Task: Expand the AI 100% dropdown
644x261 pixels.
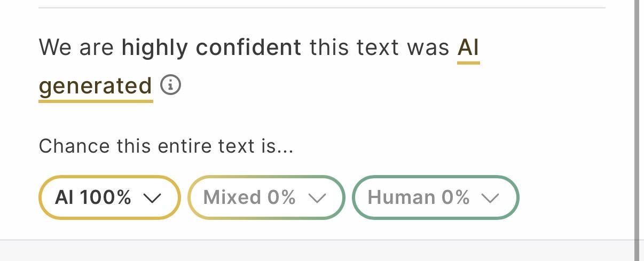Action: [x=109, y=197]
